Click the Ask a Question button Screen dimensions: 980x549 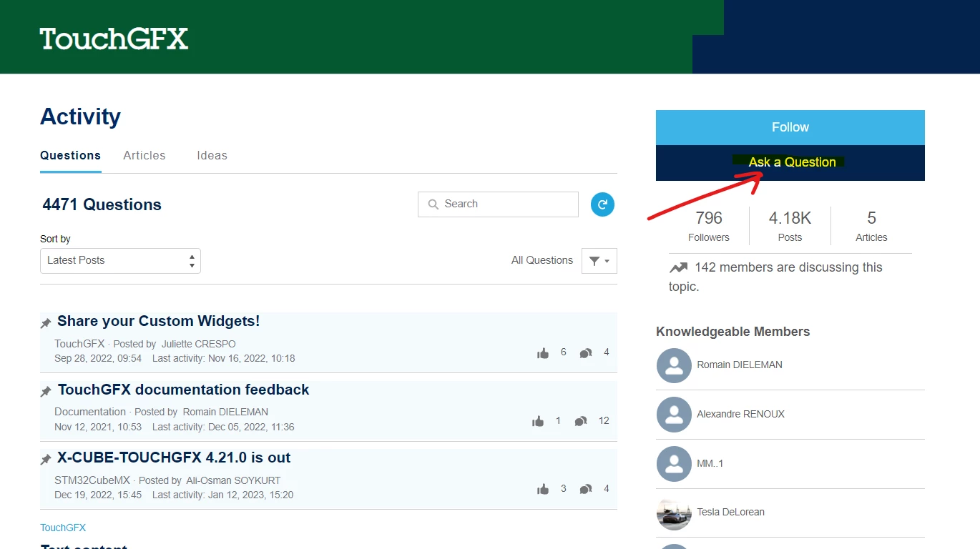pyautogui.click(x=790, y=163)
